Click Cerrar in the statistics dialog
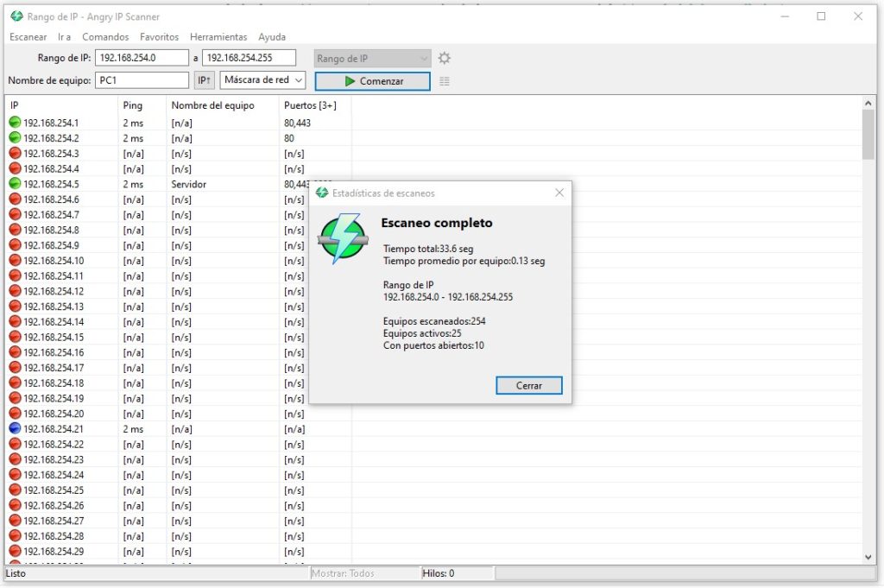This screenshot has height=588, width=884. 529,386
